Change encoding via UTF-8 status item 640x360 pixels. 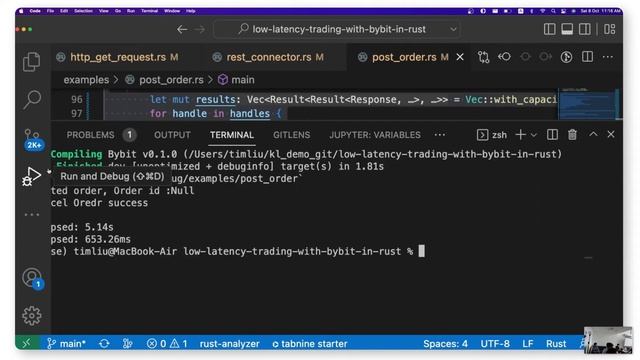pyautogui.click(x=495, y=344)
